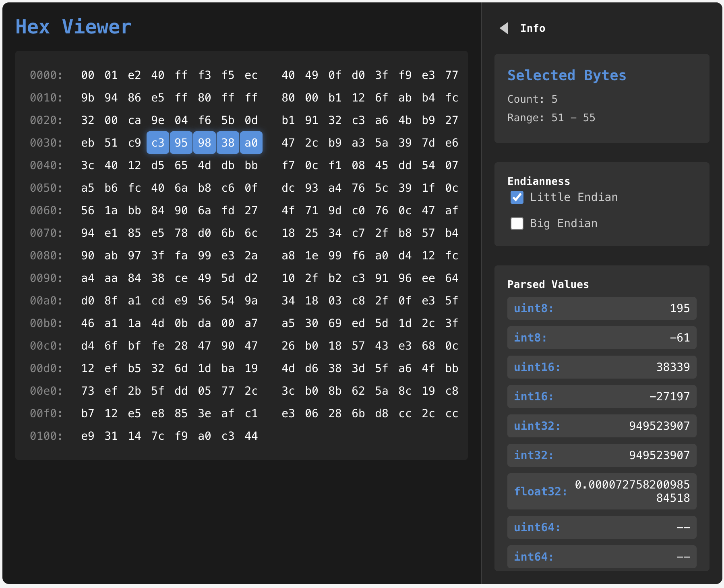Image resolution: width=724 pixels, height=588 pixels.
Task: Click the int64 parsed value row
Action: (x=602, y=557)
